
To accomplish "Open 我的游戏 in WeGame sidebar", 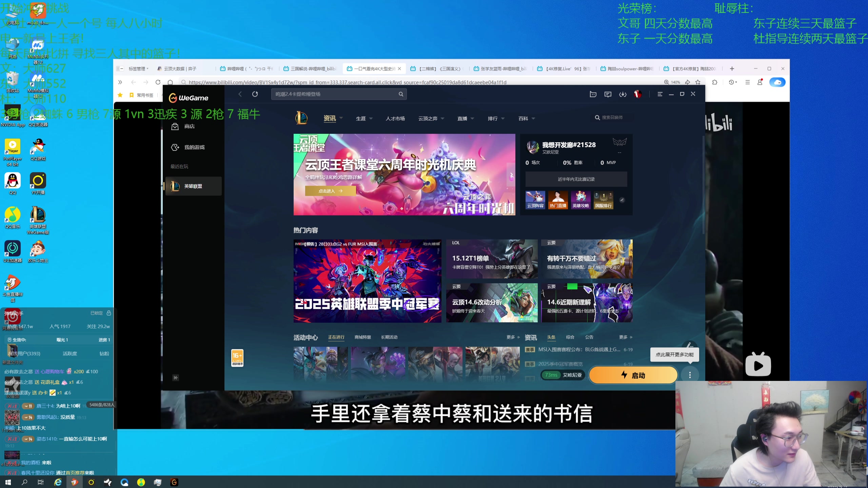I will point(188,147).
